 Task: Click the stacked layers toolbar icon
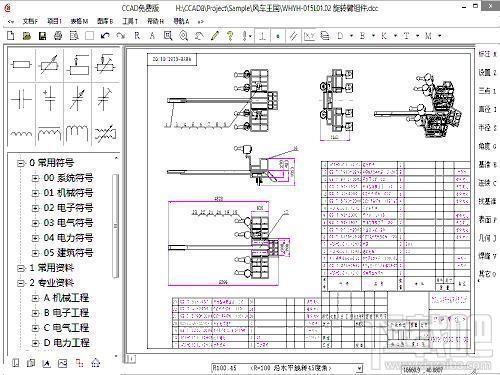(x=325, y=35)
